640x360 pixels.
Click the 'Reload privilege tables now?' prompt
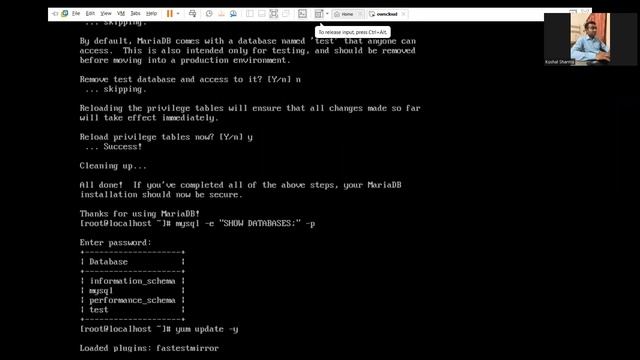point(166,137)
